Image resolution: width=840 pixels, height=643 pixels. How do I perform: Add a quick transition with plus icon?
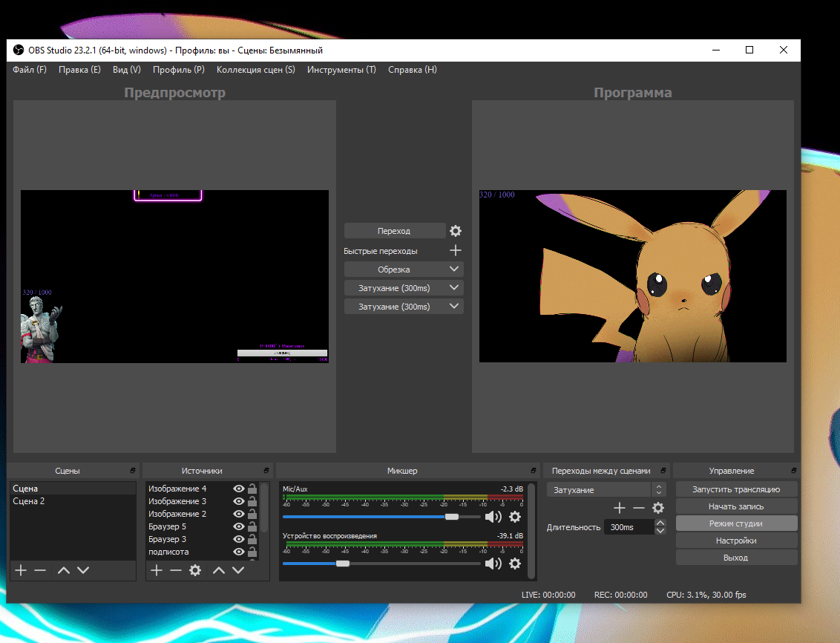pyautogui.click(x=456, y=250)
